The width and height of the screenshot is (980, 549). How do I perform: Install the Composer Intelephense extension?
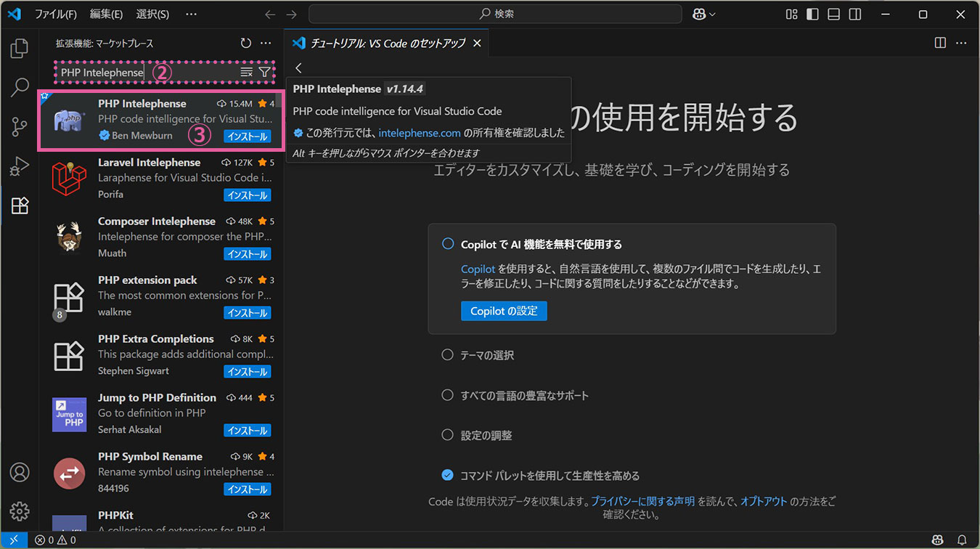coord(248,254)
